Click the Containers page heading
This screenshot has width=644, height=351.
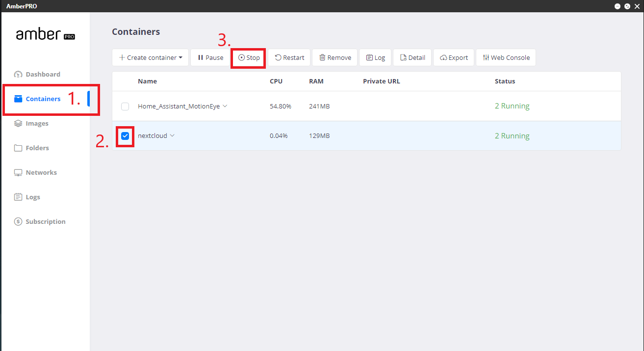[x=136, y=32]
